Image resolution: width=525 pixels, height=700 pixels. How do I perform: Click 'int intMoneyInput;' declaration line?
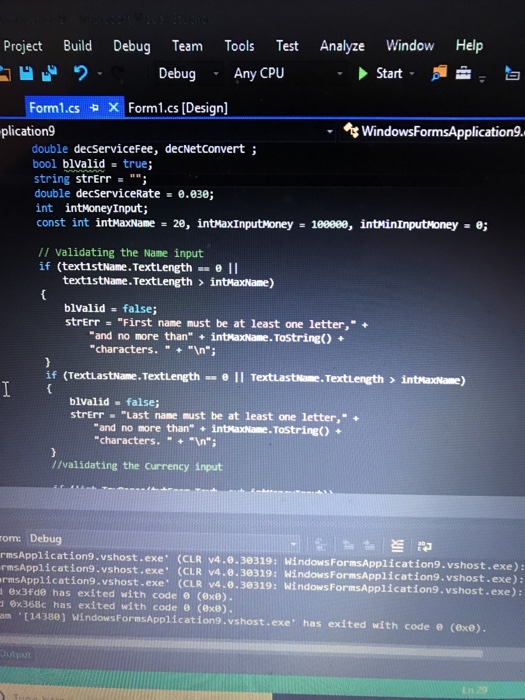coord(92,208)
